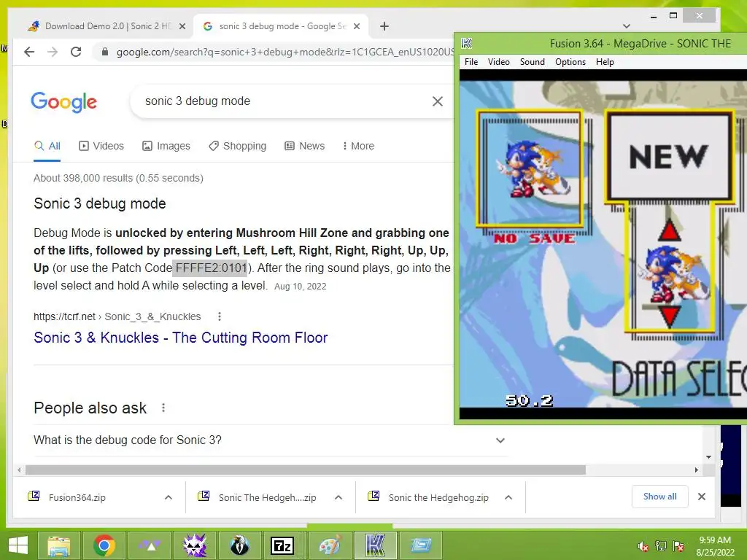Click network tray icon
The image size is (747, 560).
[661, 546]
